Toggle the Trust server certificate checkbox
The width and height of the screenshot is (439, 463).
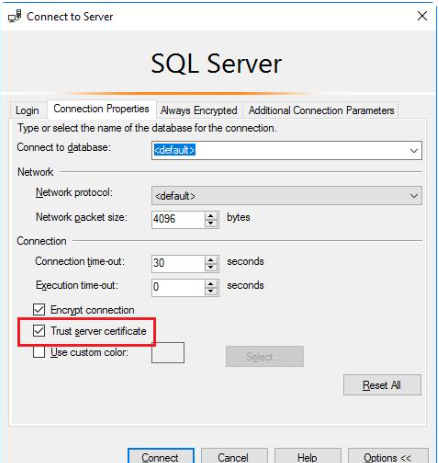(39, 331)
